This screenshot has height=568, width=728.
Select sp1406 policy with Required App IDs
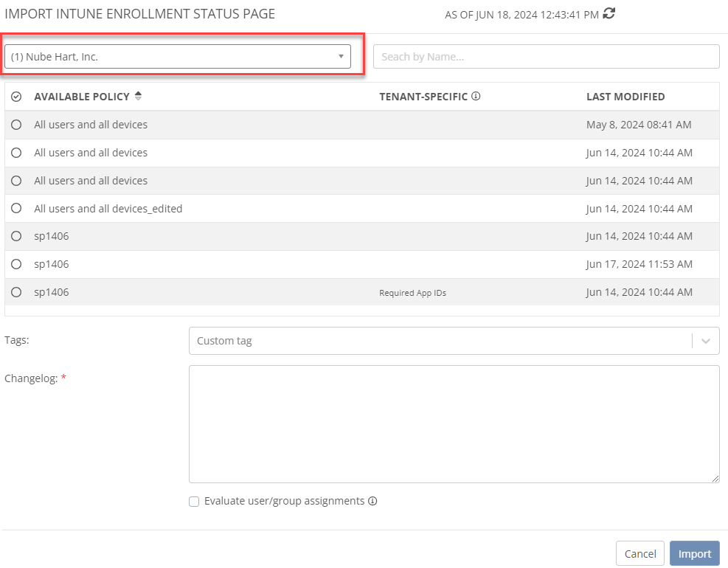[16, 292]
